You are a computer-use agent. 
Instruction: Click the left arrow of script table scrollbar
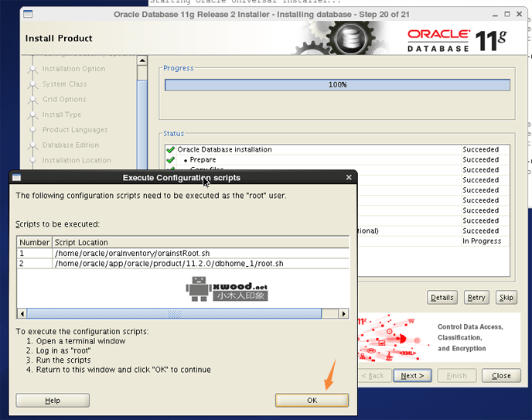(22, 314)
